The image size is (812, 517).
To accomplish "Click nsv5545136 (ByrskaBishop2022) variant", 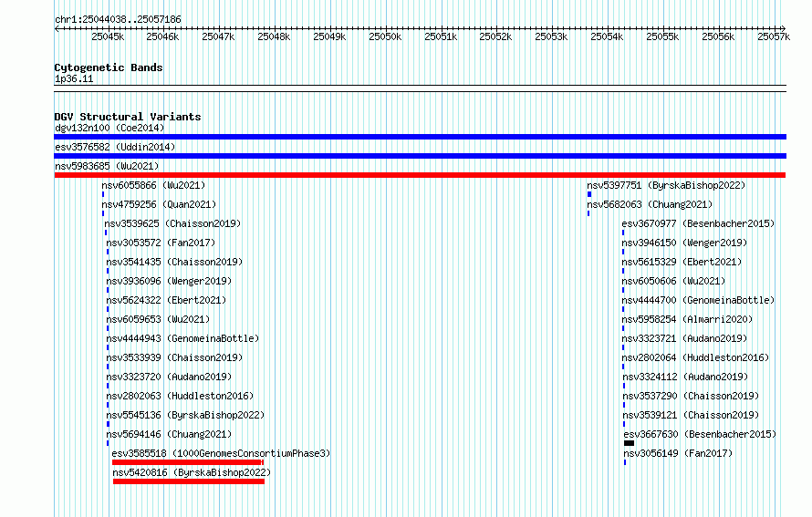I will 185,415.
